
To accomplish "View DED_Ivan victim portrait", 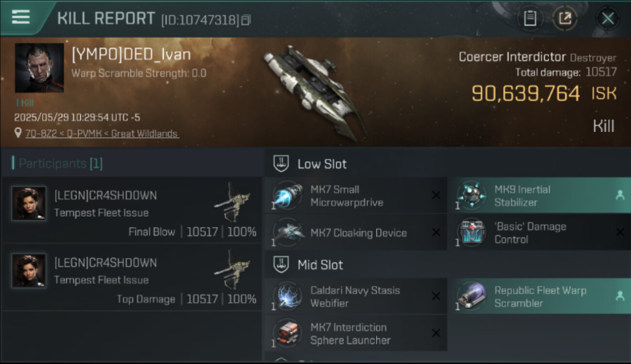I will [x=39, y=68].
